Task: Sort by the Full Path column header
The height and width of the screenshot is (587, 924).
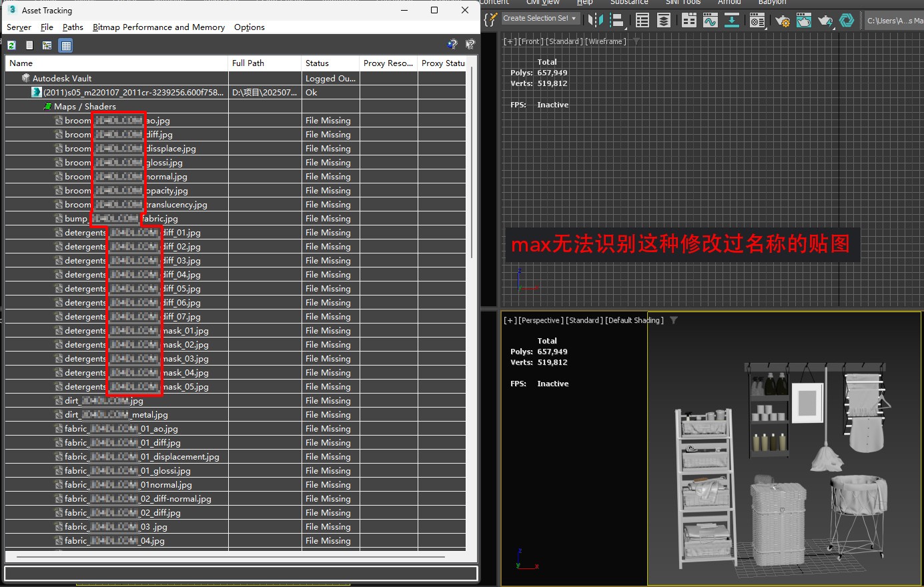Action: pyautogui.click(x=265, y=63)
